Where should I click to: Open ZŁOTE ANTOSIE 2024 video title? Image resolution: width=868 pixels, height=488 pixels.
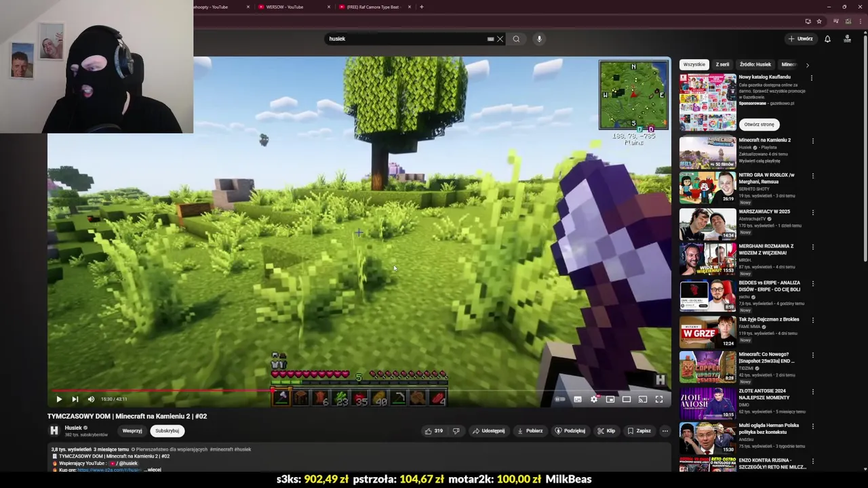(762, 394)
